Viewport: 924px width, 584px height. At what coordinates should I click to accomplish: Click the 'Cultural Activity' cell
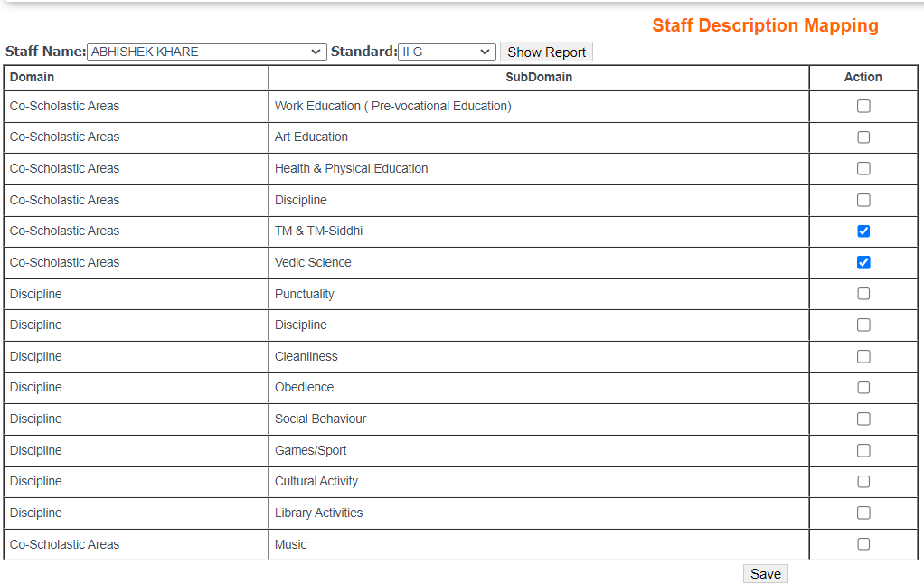coord(539,482)
